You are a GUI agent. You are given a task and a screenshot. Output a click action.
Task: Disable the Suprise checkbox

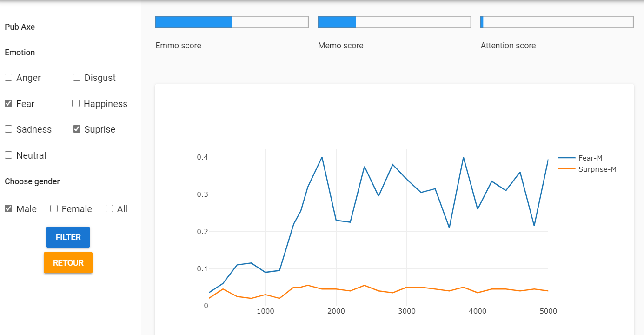[77, 129]
